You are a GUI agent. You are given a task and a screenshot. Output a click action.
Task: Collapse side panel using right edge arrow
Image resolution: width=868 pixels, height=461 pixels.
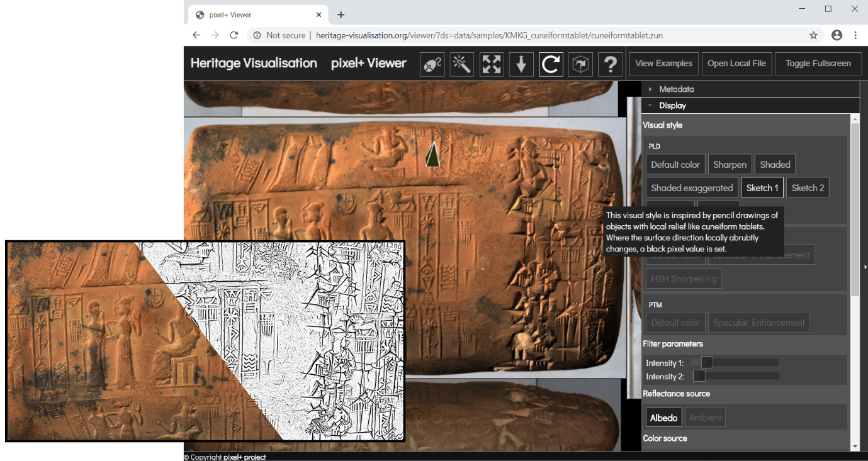tap(865, 267)
